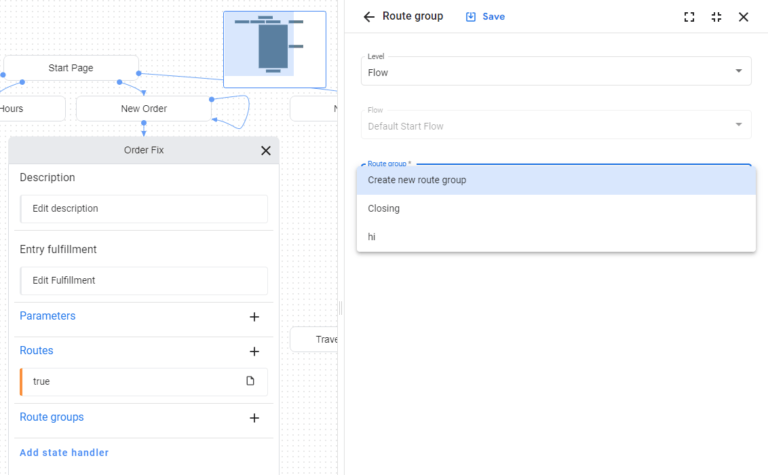Screen dimensions: 768x475
Task: Close the Order Fix page card
Action: point(265,151)
